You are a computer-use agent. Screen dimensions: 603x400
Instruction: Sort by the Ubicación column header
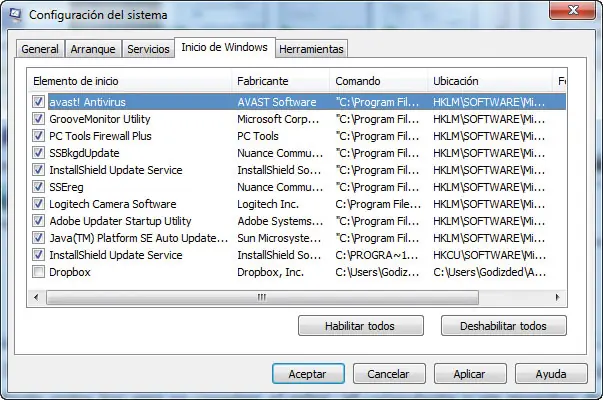click(x=490, y=81)
